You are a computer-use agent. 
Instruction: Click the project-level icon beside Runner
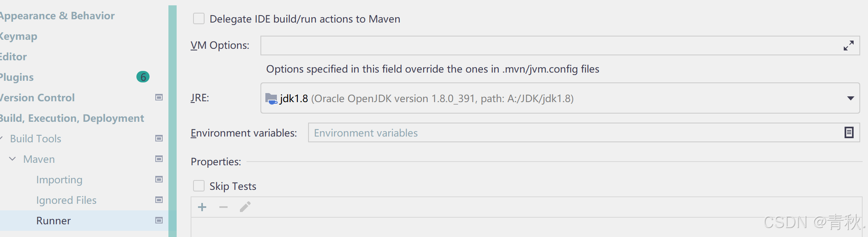[x=159, y=221]
